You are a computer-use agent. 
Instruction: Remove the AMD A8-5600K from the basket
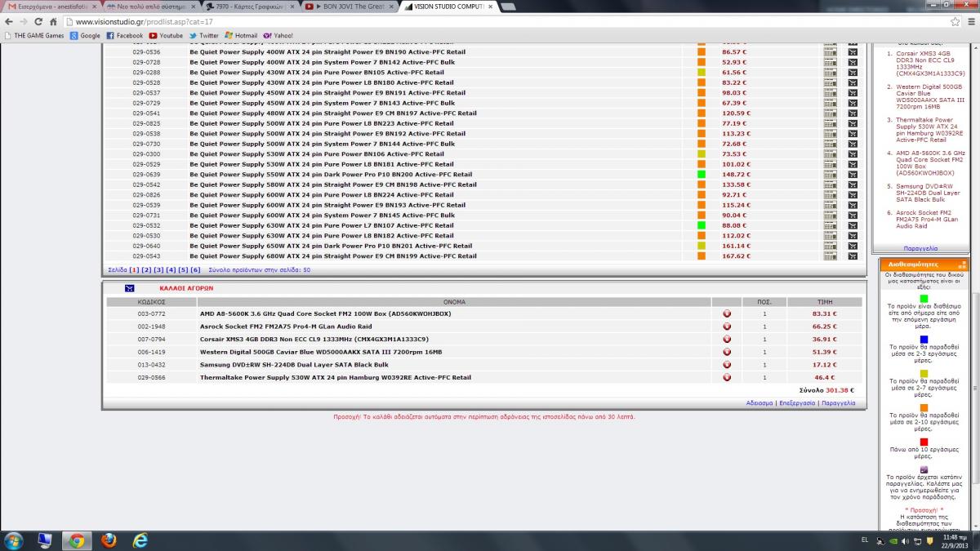pyautogui.click(x=727, y=314)
